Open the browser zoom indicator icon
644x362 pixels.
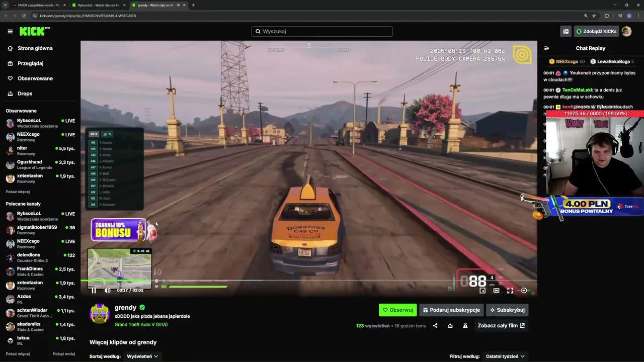[586, 16]
